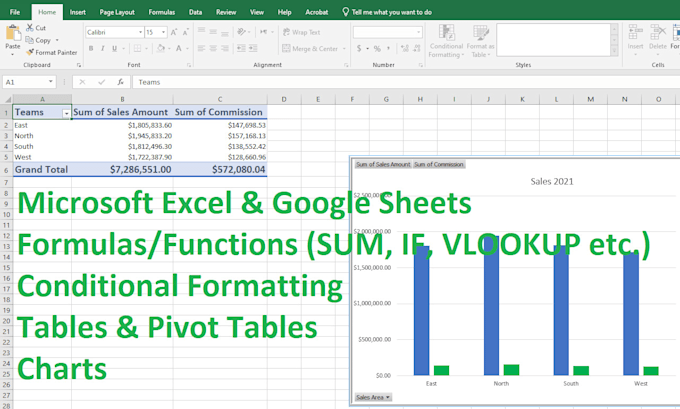
Task: Activate the Format Painter brush
Action: pos(29,52)
